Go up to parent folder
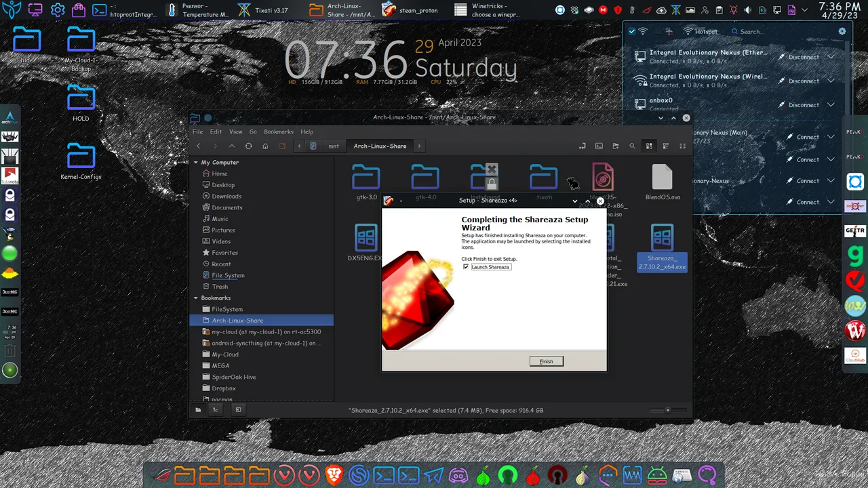The image size is (868, 488). (232, 146)
